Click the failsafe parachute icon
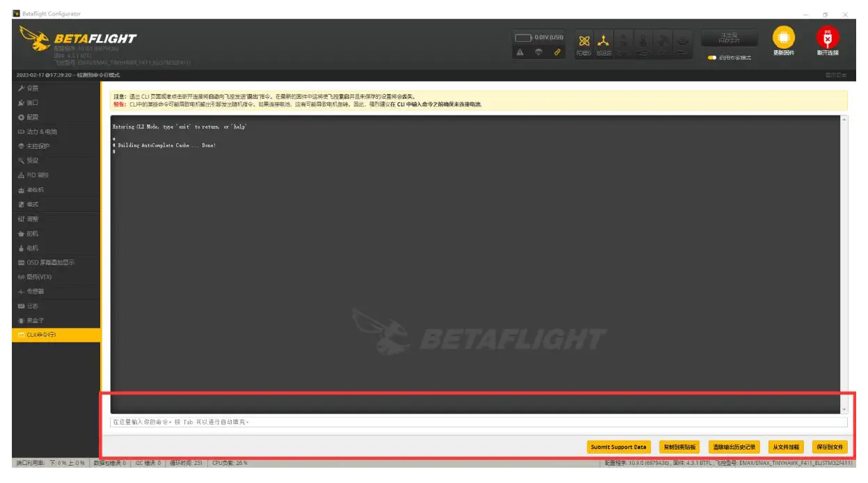 click(538, 52)
